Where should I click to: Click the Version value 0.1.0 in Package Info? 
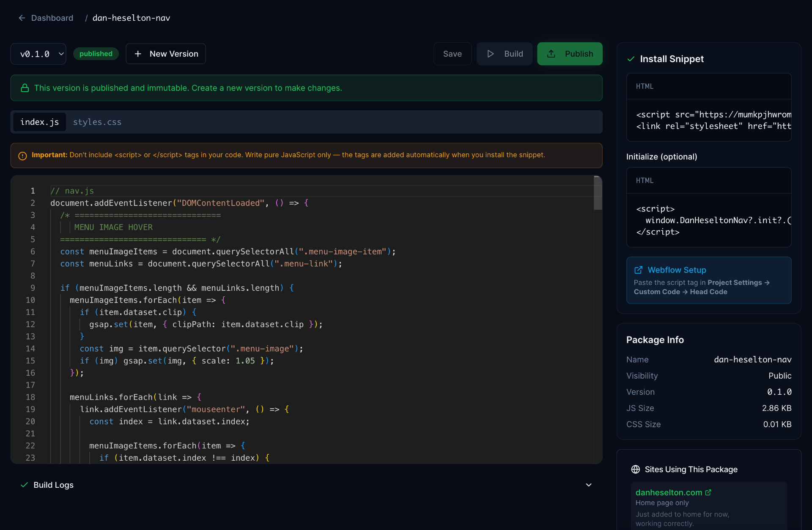(779, 392)
